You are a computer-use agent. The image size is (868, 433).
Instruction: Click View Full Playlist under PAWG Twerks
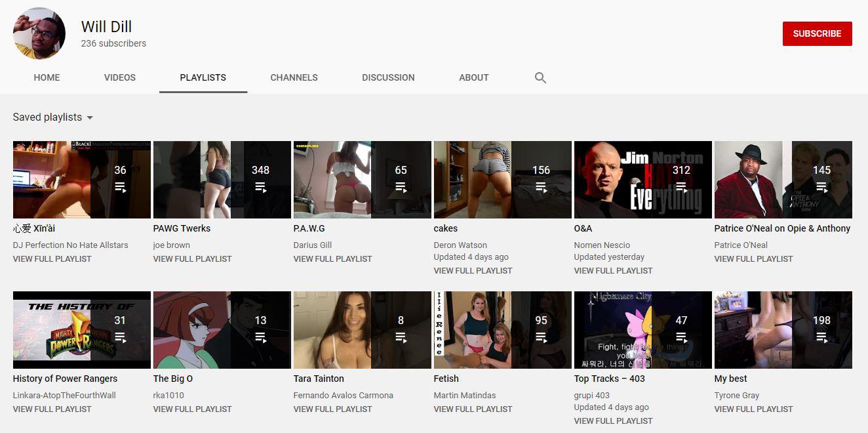pos(193,259)
